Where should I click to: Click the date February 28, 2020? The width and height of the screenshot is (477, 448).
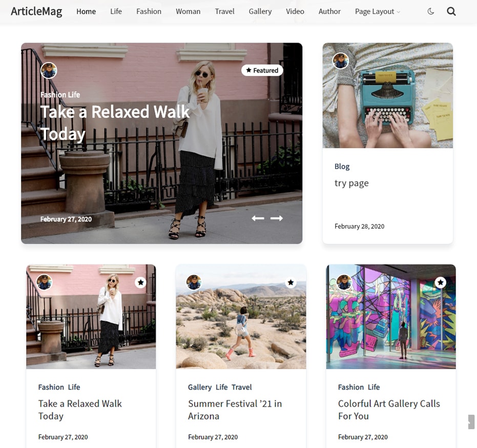(x=359, y=227)
